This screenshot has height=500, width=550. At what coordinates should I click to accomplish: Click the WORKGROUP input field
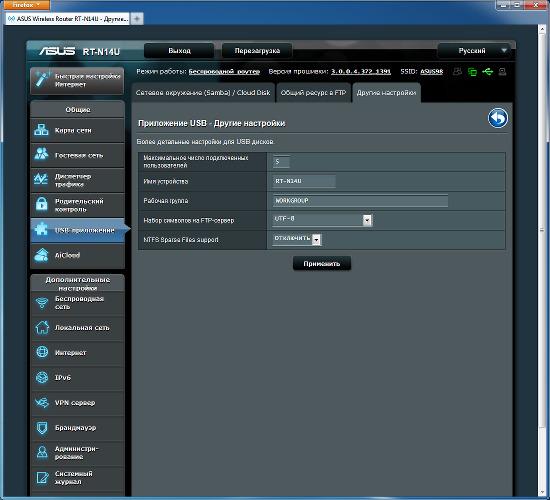pyautogui.click(x=360, y=200)
